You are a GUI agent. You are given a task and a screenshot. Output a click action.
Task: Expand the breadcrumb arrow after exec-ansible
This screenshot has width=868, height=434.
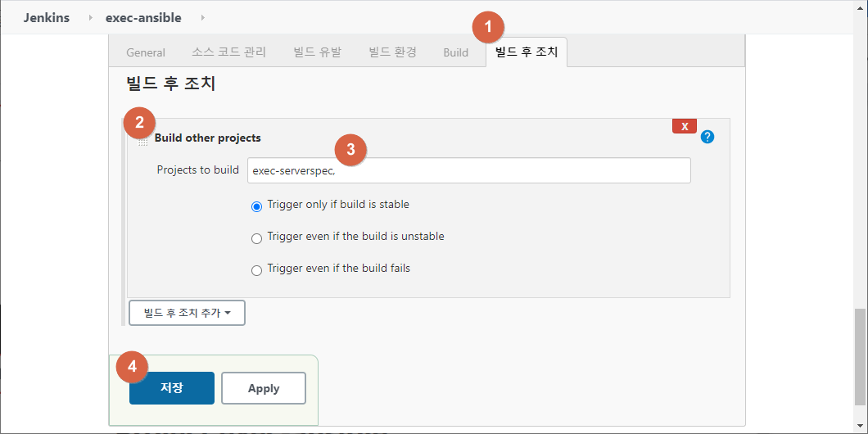click(x=202, y=18)
